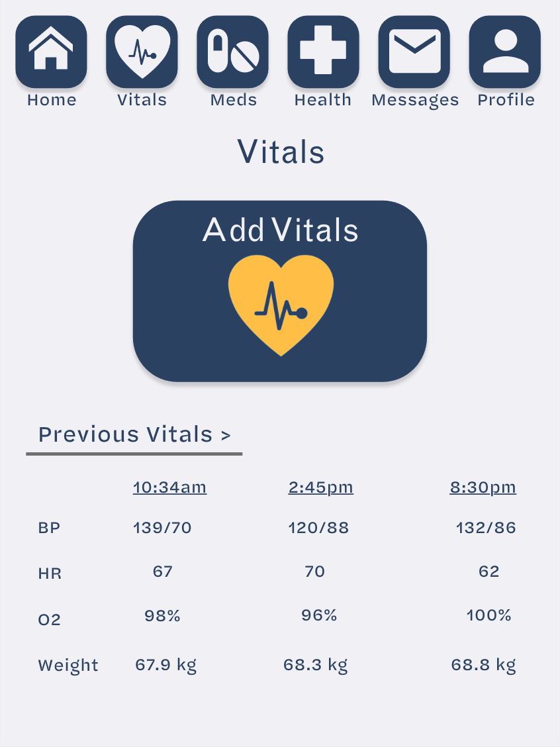This screenshot has width=560, height=747.
Task: Expand Previous Vitals with the arrow
Action: click(x=134, y=434)
